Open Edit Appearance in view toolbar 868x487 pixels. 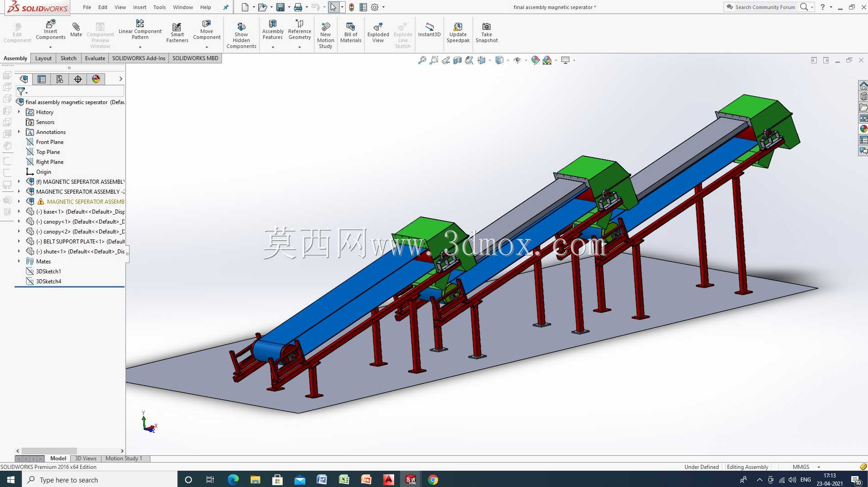[535, 60]
